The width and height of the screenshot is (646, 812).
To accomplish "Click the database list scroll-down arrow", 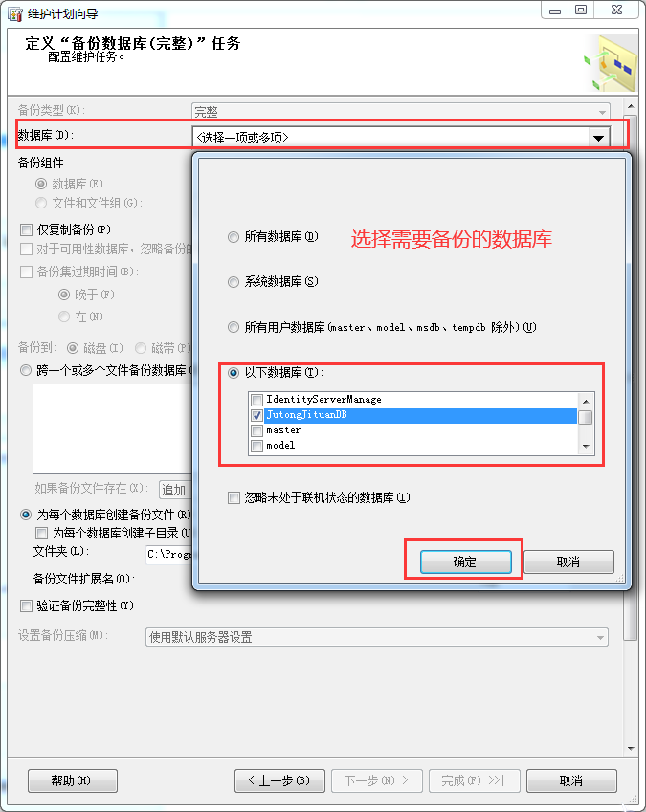I will click(586, 446).
